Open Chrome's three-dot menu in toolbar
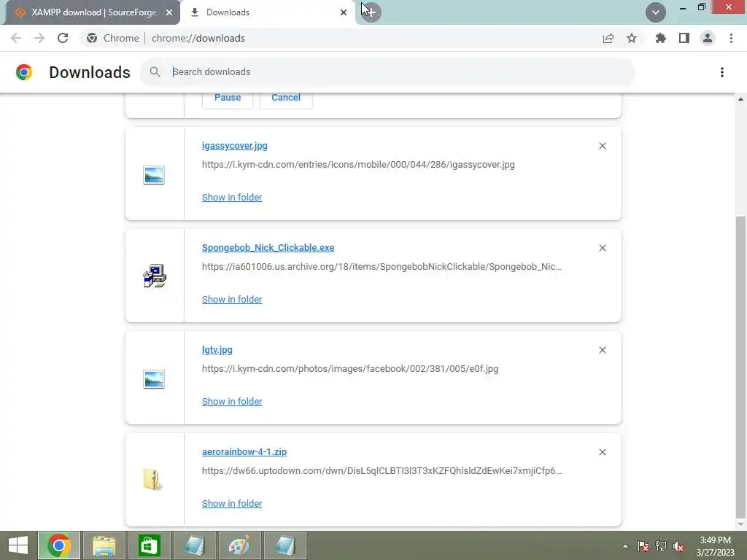 (731, 38)
